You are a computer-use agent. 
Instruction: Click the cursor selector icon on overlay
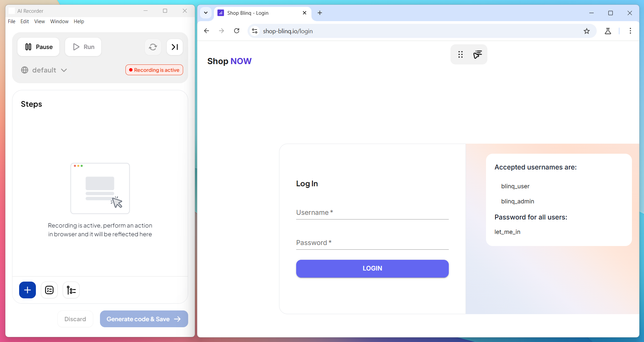(478, 54)
